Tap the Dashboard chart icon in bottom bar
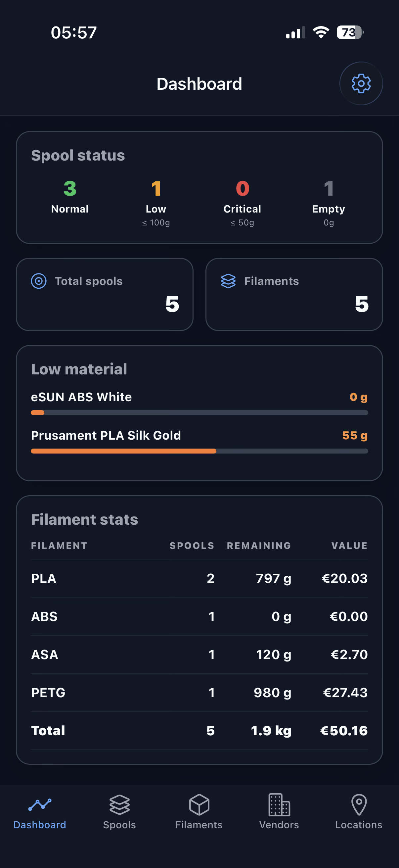 pyautogui.click(x=40, y=805)
